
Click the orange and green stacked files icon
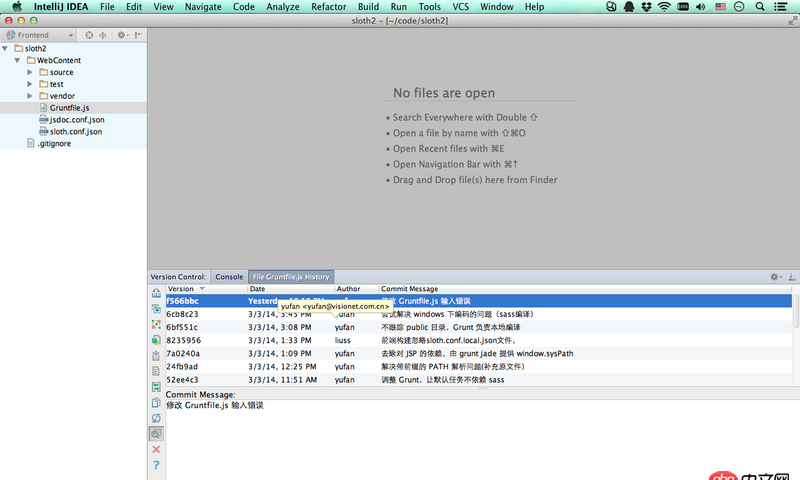[156, 340]
